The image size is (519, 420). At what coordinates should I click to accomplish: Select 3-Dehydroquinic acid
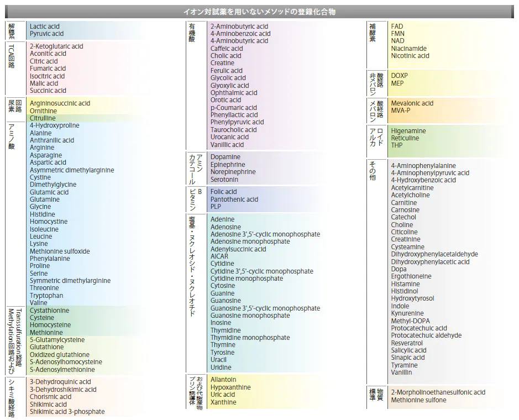pos(60,382)
